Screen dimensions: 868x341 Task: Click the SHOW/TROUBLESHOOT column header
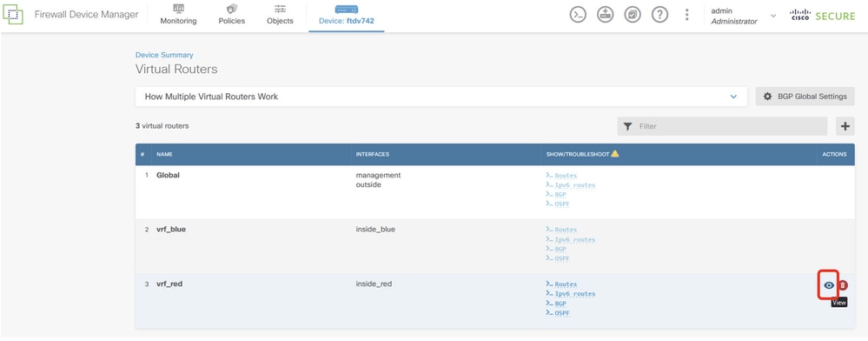pos(578,154)
